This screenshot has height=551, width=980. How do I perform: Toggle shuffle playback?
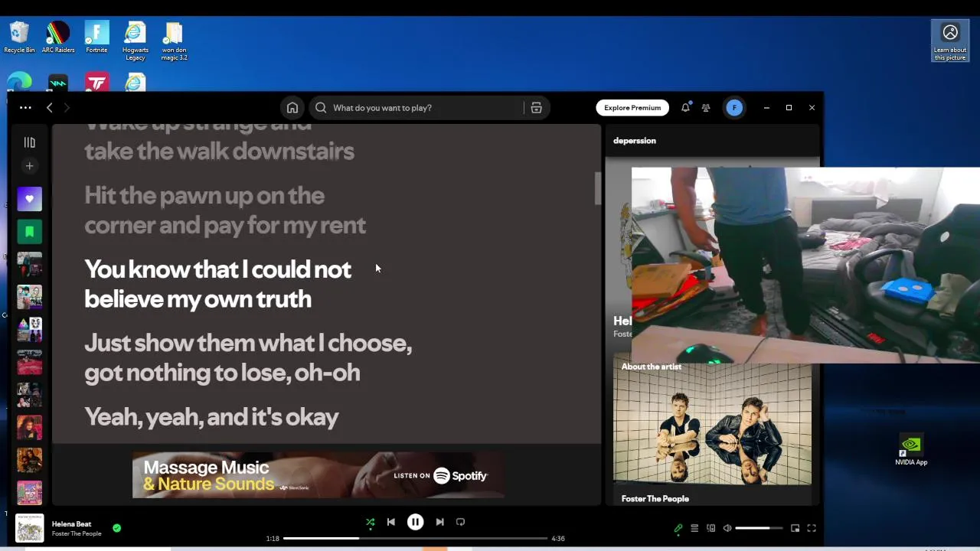click(371, 522)
